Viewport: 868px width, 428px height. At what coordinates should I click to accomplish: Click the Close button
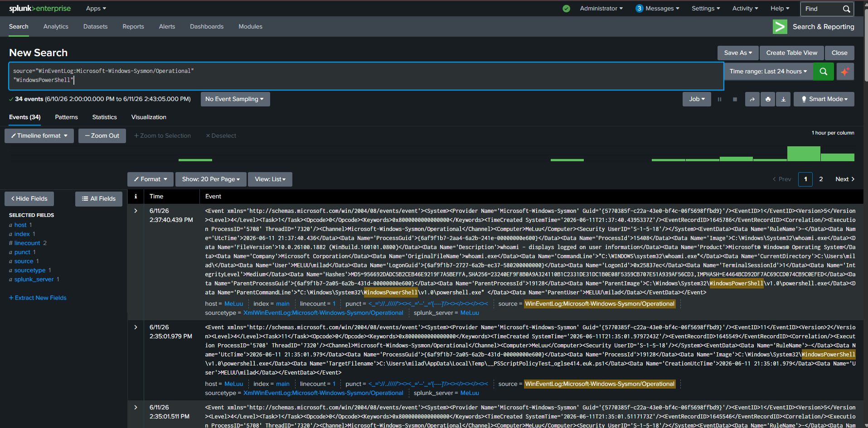(x=839, y=53)
